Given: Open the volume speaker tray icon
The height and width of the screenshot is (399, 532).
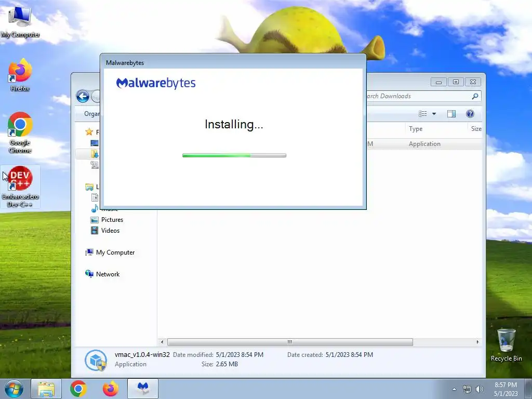Looking at the screenshot, I should 479,389.
